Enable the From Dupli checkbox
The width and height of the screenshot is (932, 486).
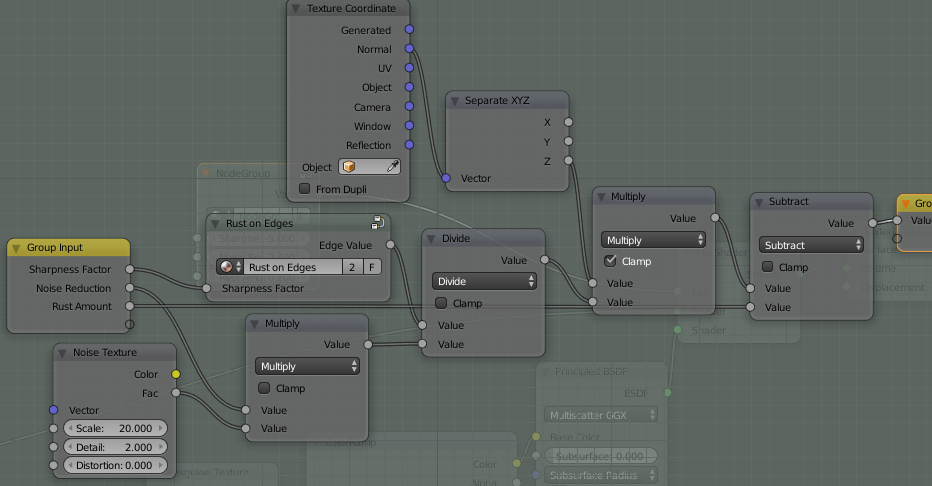tap(305, 189)
